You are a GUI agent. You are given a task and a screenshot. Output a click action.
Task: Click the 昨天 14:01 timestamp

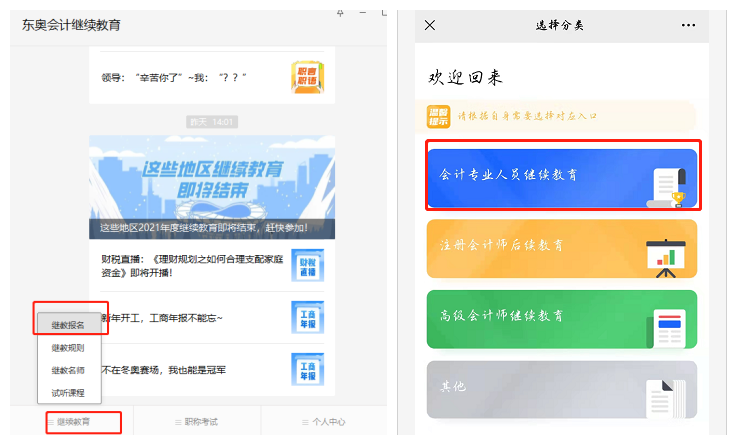click(x=212, y=122)
